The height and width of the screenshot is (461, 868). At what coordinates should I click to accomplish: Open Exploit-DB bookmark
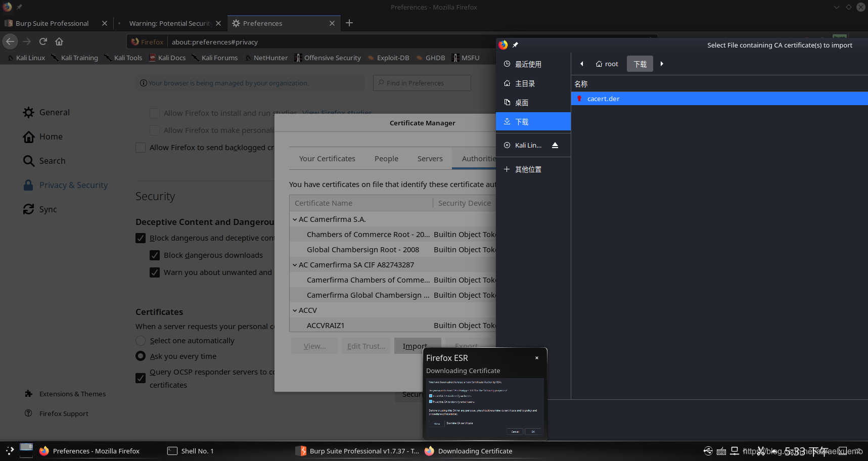pyautogui.click(x=388, y=58)
